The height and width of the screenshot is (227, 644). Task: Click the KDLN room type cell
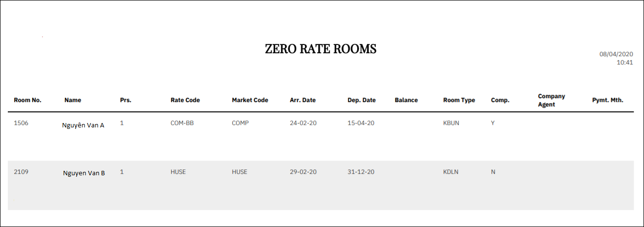coord(451,172)
